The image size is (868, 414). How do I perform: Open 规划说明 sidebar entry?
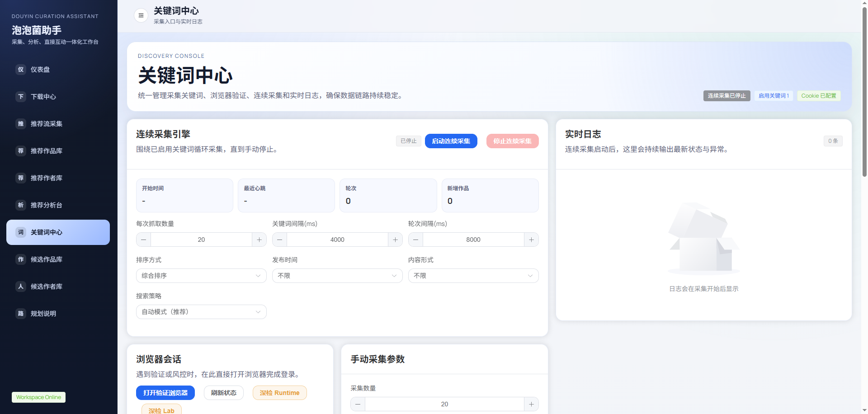click(x=58, y=314)
